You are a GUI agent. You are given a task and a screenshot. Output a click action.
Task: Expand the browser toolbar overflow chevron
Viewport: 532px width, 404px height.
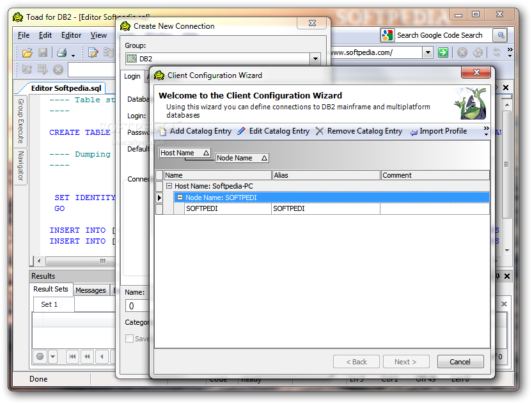[510, 52]
